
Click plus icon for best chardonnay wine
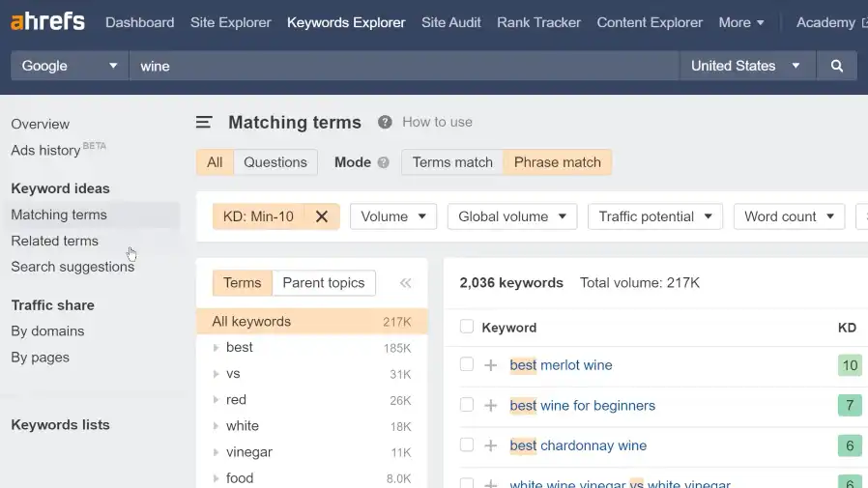(x=490, y=445)
